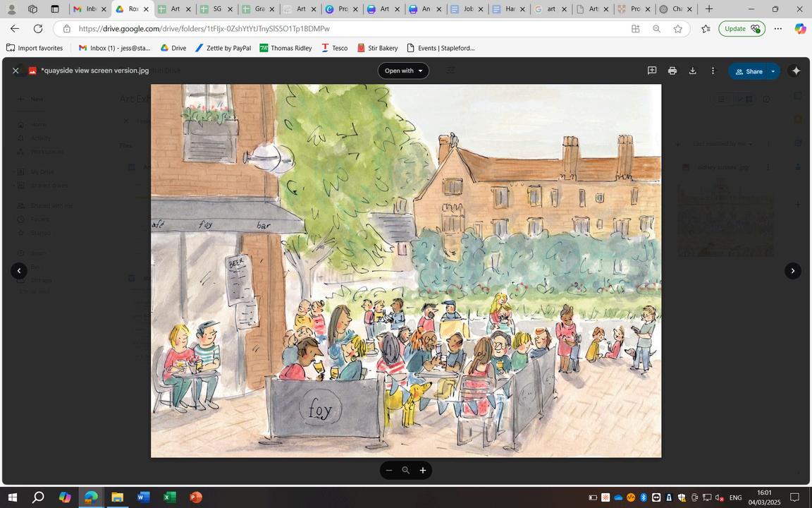Open the Stir Bakery bookmark
This screenshot has height=508, width=812.
pos(378,48)
